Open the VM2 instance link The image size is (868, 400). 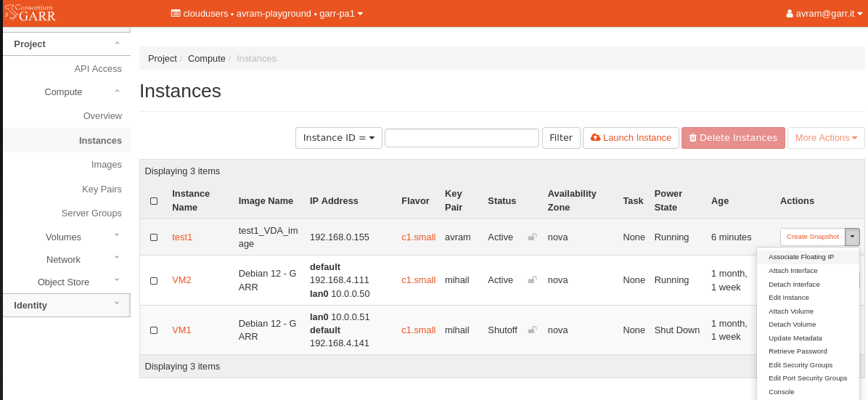click(181, 279)
